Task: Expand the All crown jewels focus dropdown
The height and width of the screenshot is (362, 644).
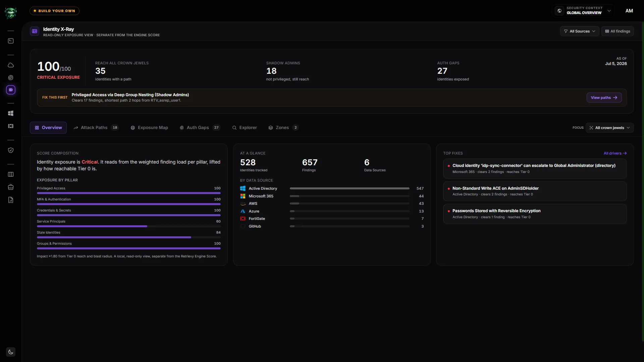Action: click(x=609, y=128)
